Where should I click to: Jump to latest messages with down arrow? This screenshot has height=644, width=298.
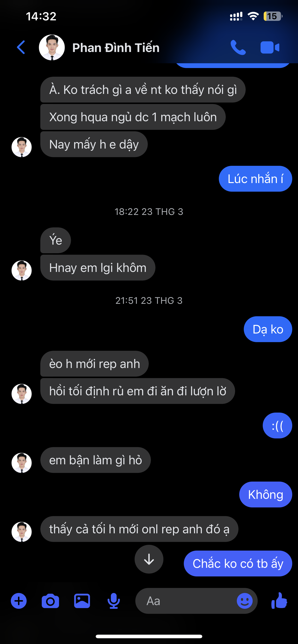[x=149, y=559]
